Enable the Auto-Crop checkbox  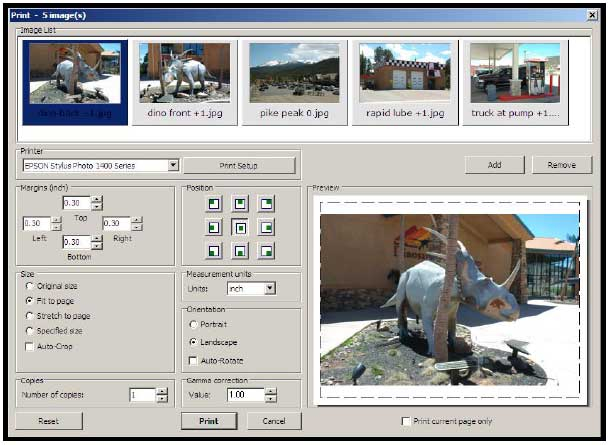(x=29, y=346)
